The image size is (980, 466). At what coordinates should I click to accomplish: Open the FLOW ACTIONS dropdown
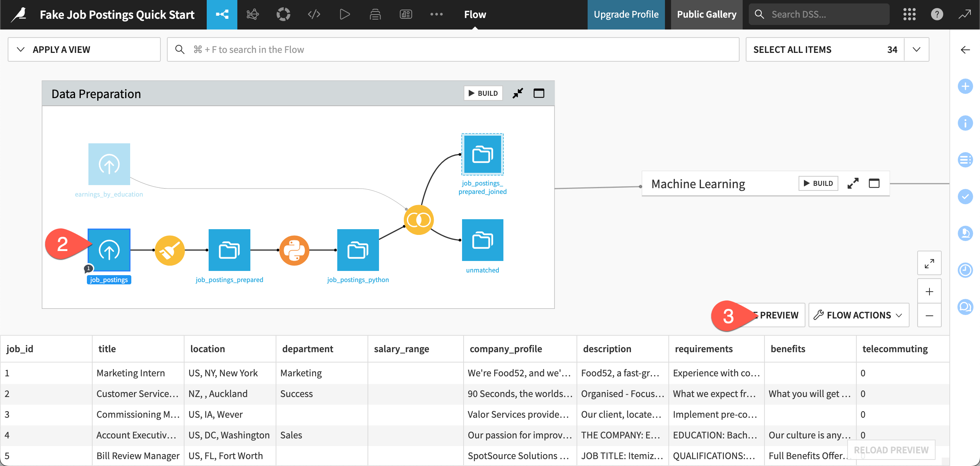pos(858,315)
